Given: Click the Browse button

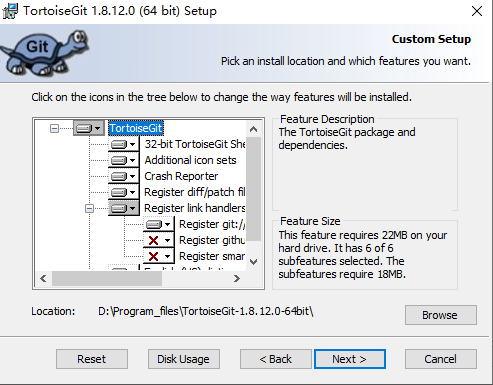Looking at the screenshot, I should click(441, 315).
